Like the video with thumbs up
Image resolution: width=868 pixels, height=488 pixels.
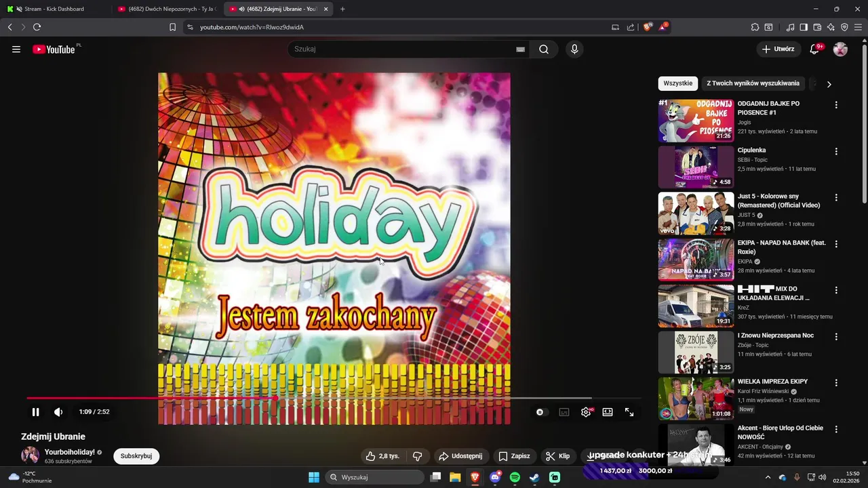(x=383, y=456)
